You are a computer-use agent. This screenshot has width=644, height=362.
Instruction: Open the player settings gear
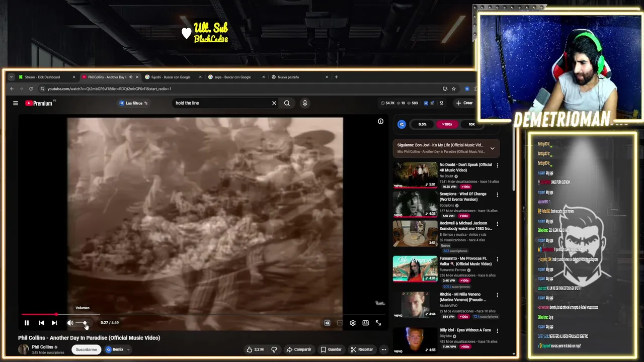(353, 323)
